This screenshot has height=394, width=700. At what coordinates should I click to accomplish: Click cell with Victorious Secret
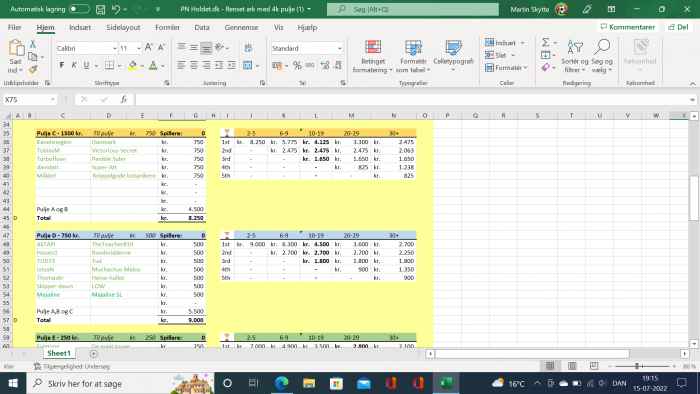click(x=114, y=150)
